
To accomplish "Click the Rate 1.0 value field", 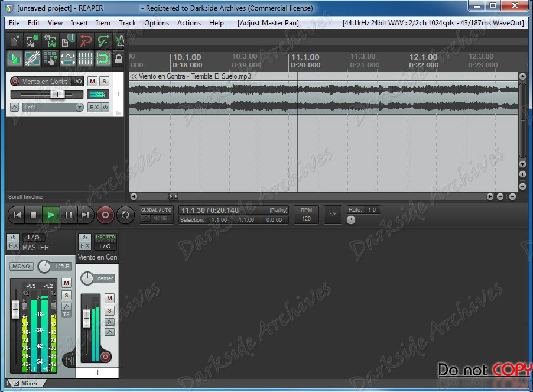I will [x=372, y=210].
